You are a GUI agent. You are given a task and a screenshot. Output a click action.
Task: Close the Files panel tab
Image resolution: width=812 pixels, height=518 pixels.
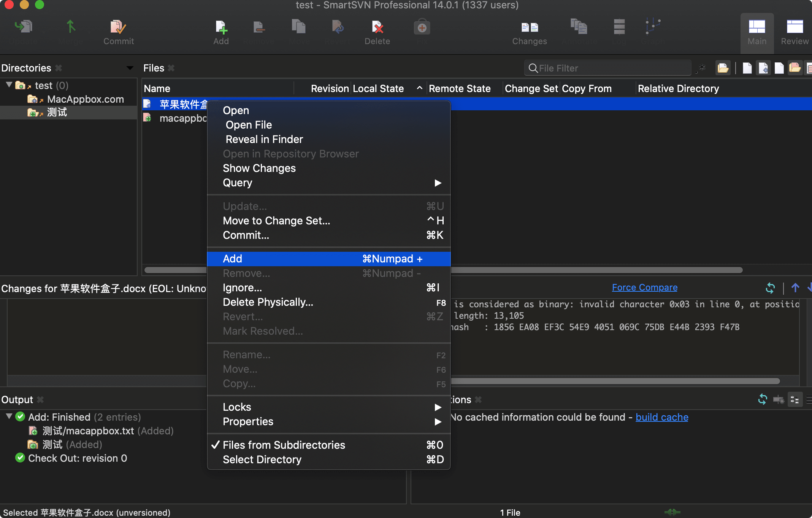pos(171,68)
